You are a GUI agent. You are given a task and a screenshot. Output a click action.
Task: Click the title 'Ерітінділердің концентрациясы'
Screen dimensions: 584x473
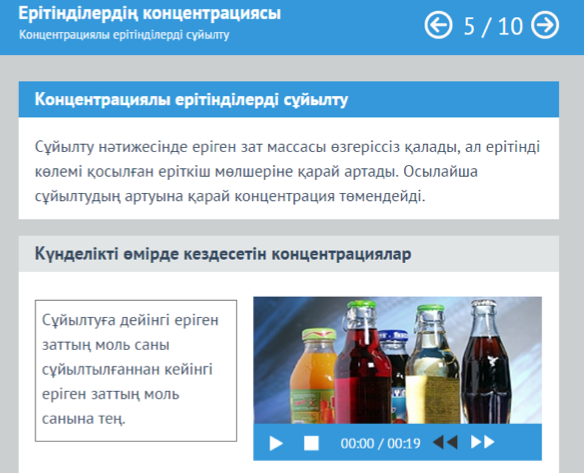(149, 13)
